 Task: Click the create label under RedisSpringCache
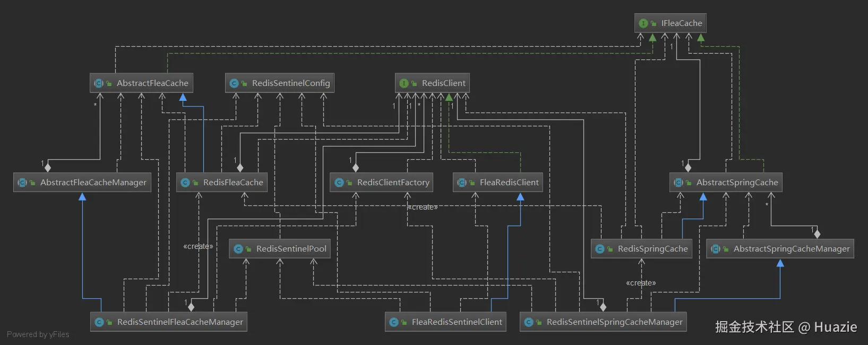click(x=641, y=283)
